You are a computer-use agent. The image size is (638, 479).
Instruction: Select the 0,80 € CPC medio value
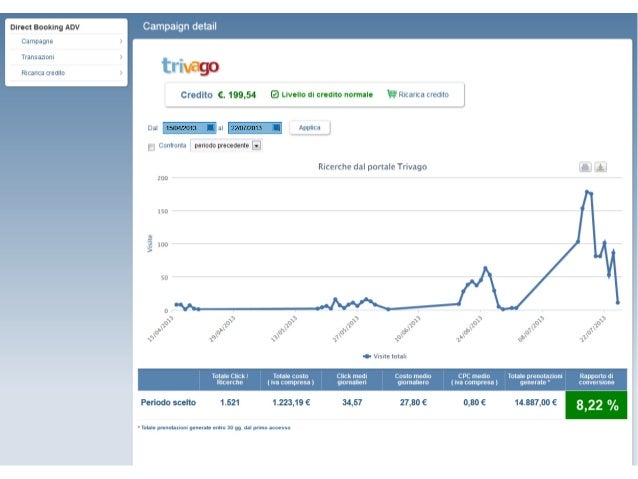pyautogui.click(x=474, y=402)
